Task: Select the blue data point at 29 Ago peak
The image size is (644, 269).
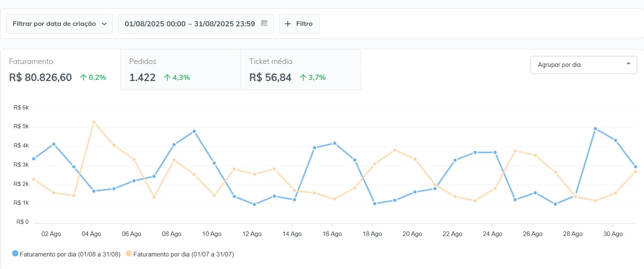Action: coord(595,129)
